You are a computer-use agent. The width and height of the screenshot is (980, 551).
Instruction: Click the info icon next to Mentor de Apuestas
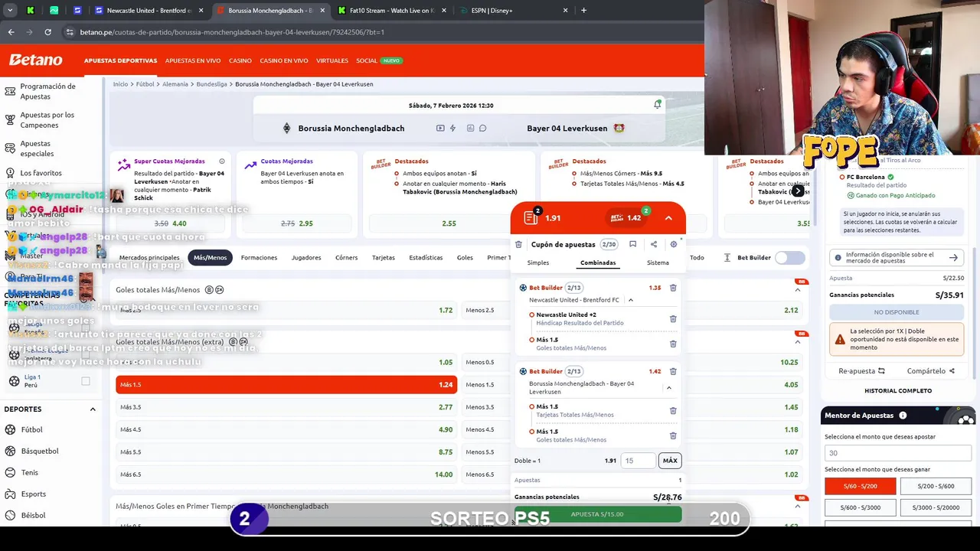[x=903, y=416]
